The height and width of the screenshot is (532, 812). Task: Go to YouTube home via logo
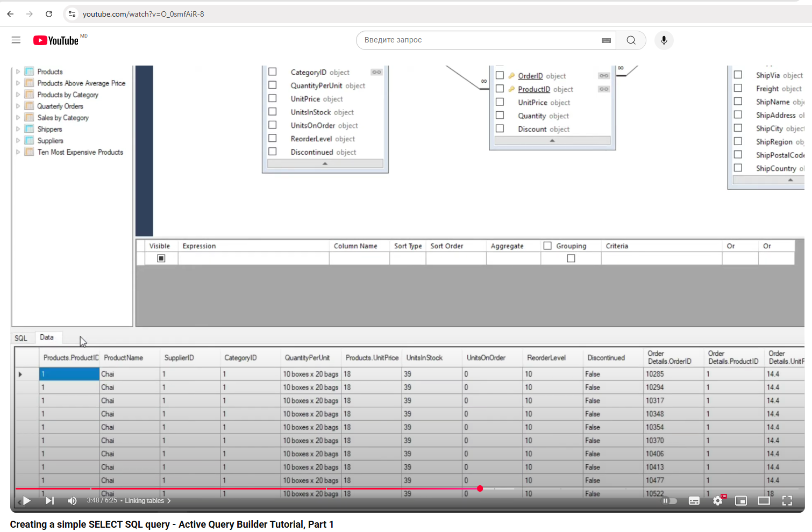(x=56, y=40)
